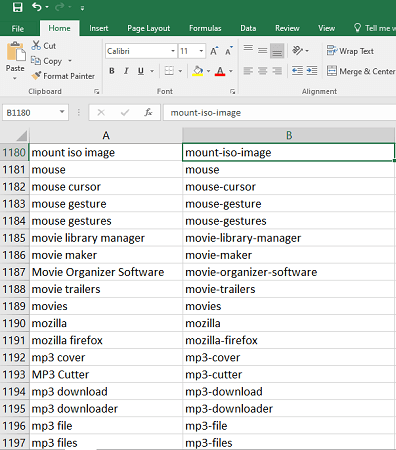
Task: Open the borders dropdown arrow
Action: click(180, 71)
